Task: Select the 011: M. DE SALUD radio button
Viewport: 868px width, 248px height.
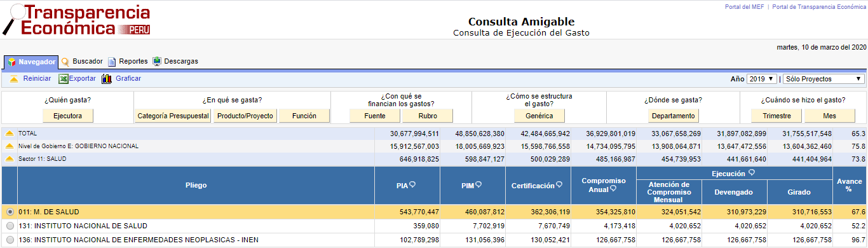Action: point(10,212)
